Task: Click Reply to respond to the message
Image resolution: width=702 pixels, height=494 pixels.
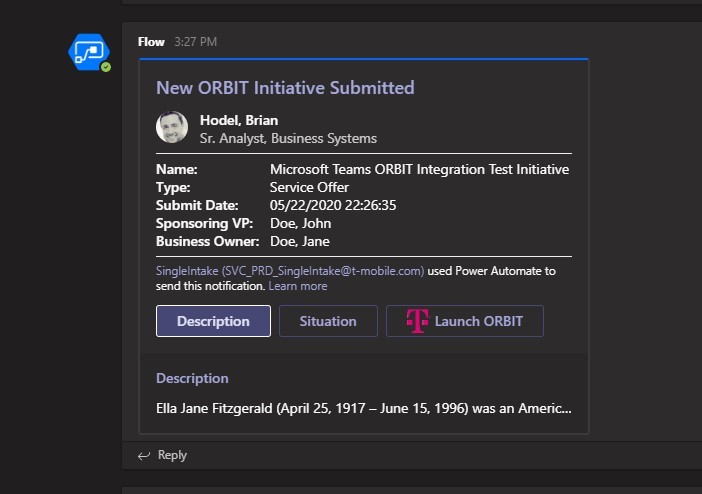Action: tap(172, 455)
